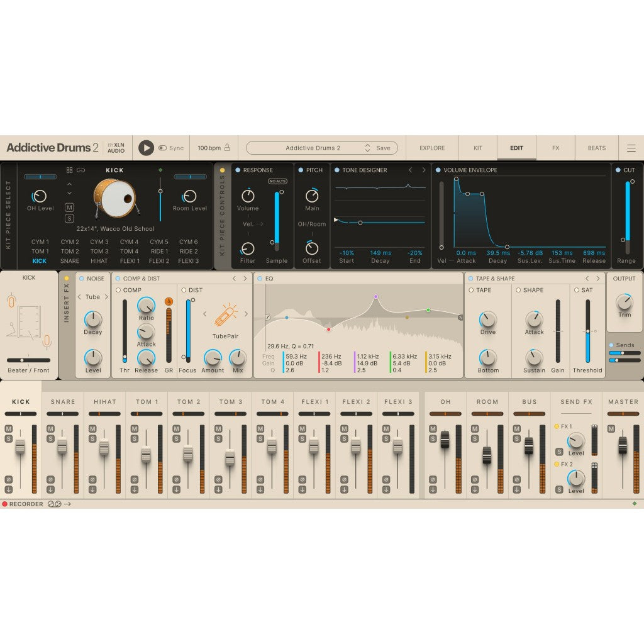The image size is (644, 644).
Task: Click the 100 bpm field
Action: point(209,148)
